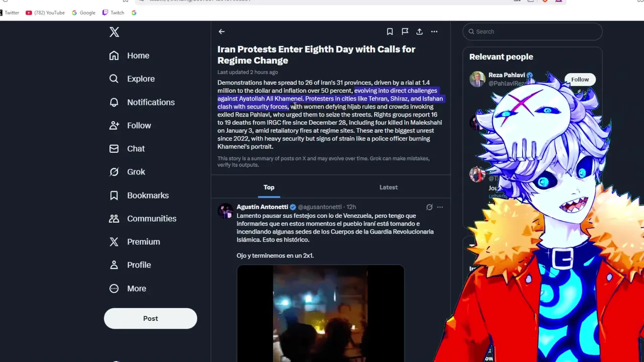This screenshot has width=644, height=362.
Task: Click the Grok disclaimer text below summary
Action: pyautogui.click(x=324, y=162)
